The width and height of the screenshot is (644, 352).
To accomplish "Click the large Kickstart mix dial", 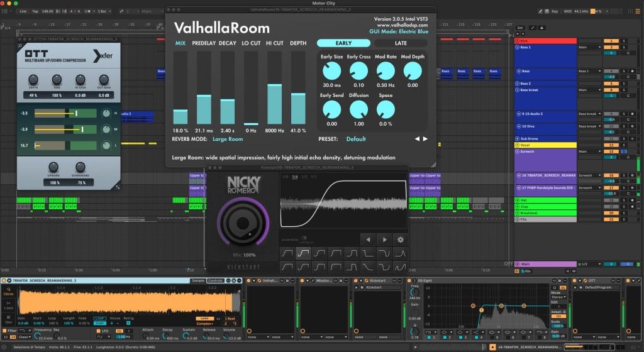I will tap(243, 223).
